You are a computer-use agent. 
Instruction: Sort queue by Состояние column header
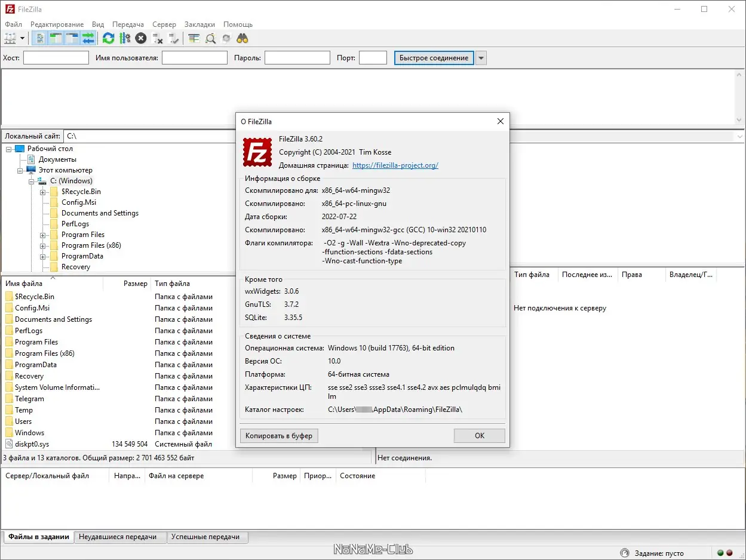click(x=380, y=476)
